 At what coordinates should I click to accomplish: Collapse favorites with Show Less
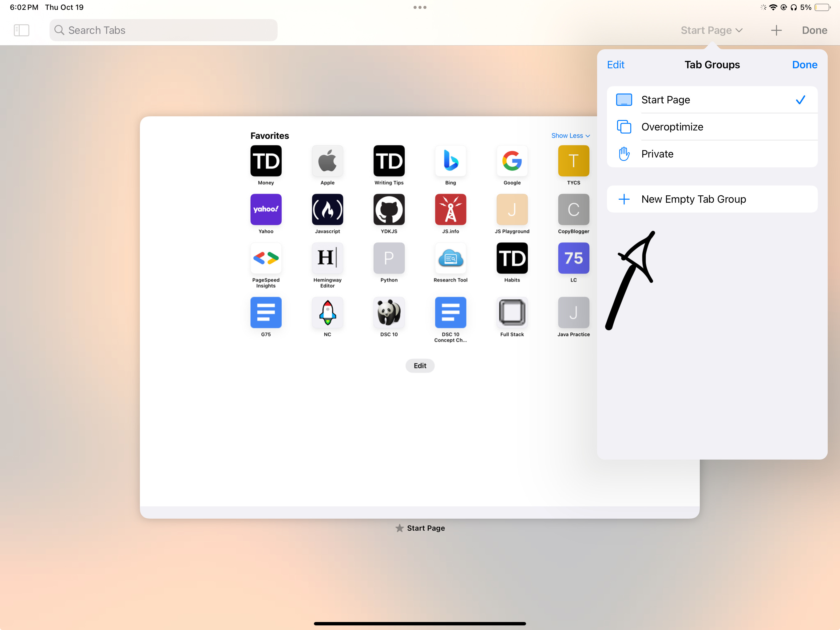[x=570, y=136]
